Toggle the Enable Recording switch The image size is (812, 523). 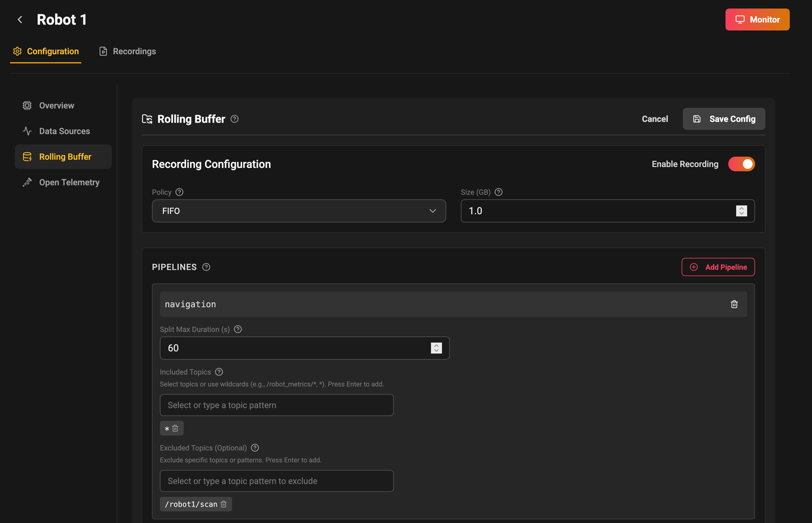(x=741, y=164)
